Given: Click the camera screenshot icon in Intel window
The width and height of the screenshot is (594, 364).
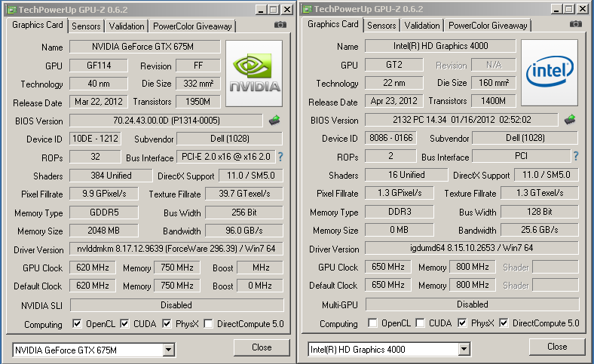Looking at the screenshot, I should (576, 25).
